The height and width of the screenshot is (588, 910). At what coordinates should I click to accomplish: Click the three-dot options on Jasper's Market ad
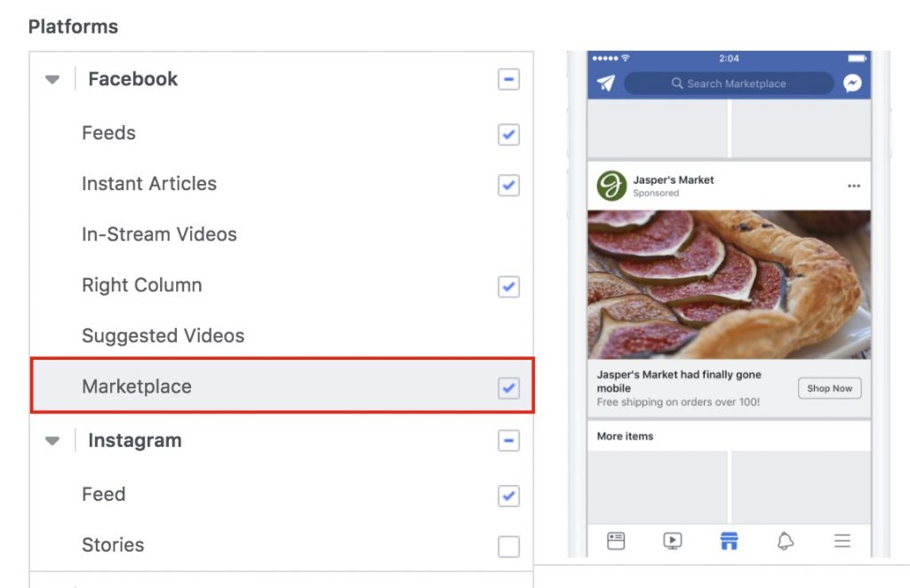[854, 186]
